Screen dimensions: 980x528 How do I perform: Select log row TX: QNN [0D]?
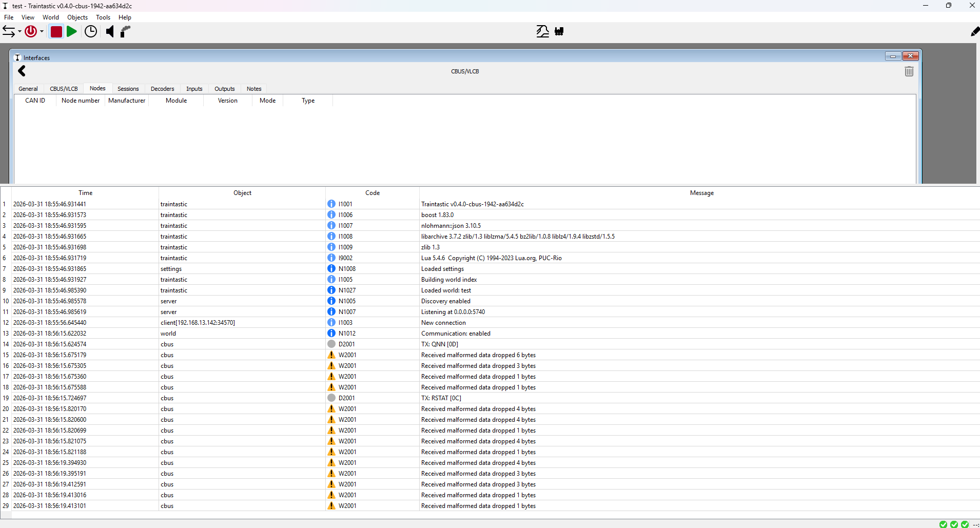439,344
